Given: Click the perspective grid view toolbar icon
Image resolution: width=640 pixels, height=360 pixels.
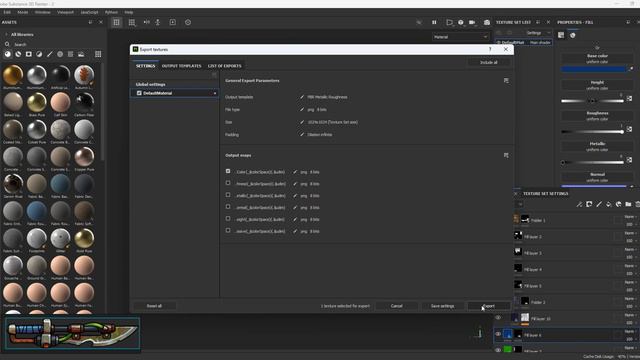Looking at the screenshot, I should coord(116,22).
